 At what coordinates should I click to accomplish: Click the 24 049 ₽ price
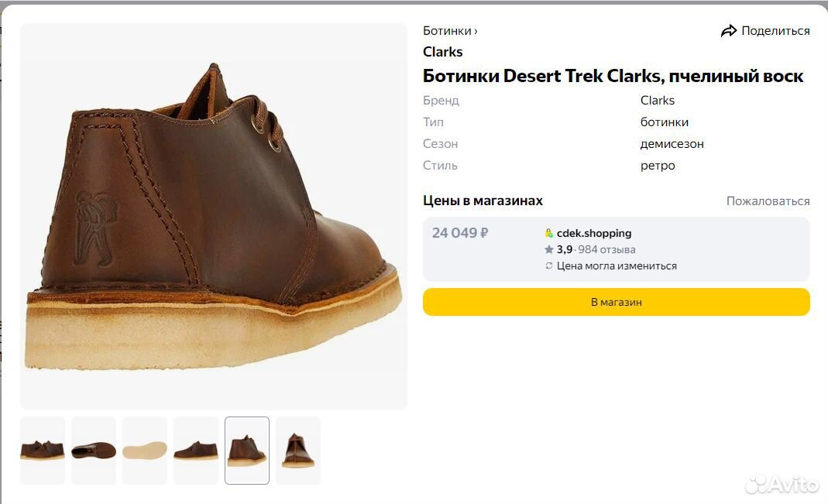(x=460, y=233)
